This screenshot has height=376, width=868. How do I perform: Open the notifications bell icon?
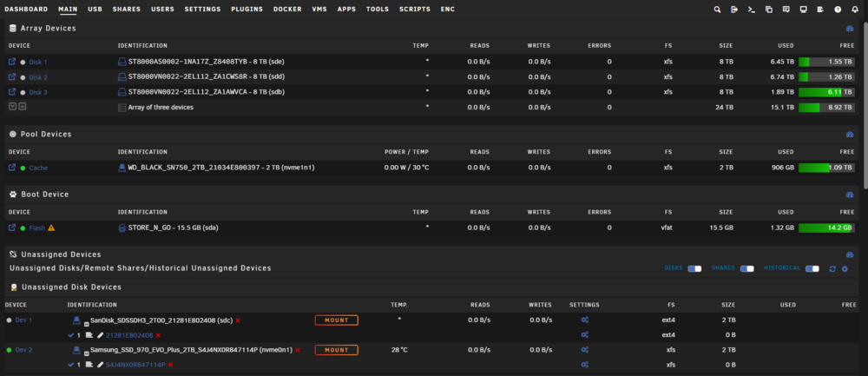(855, 10)
